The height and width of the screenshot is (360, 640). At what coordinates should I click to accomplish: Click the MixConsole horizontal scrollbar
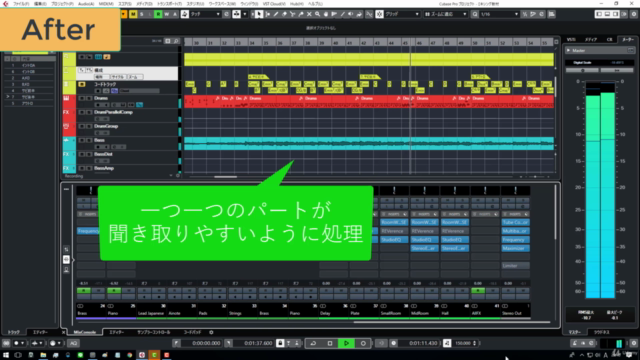click(x=451, y=322)
